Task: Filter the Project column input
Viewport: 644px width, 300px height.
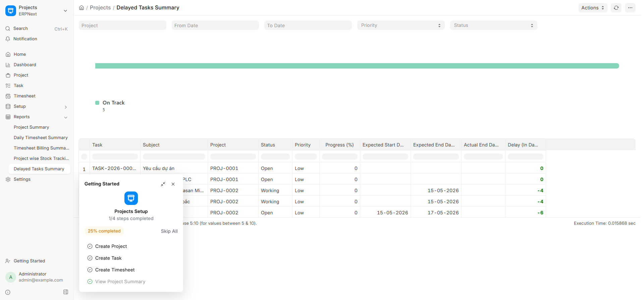Action: coord(233,157)
